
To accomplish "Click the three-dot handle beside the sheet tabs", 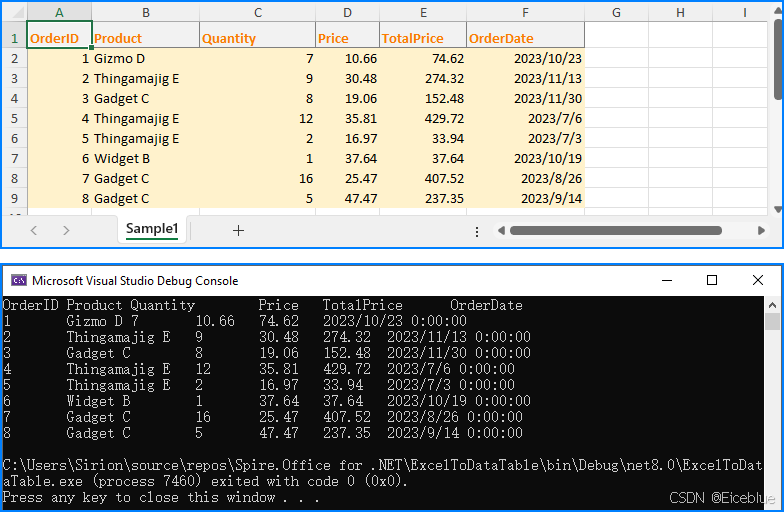I will pyautogui.click(x=477, y=231).
